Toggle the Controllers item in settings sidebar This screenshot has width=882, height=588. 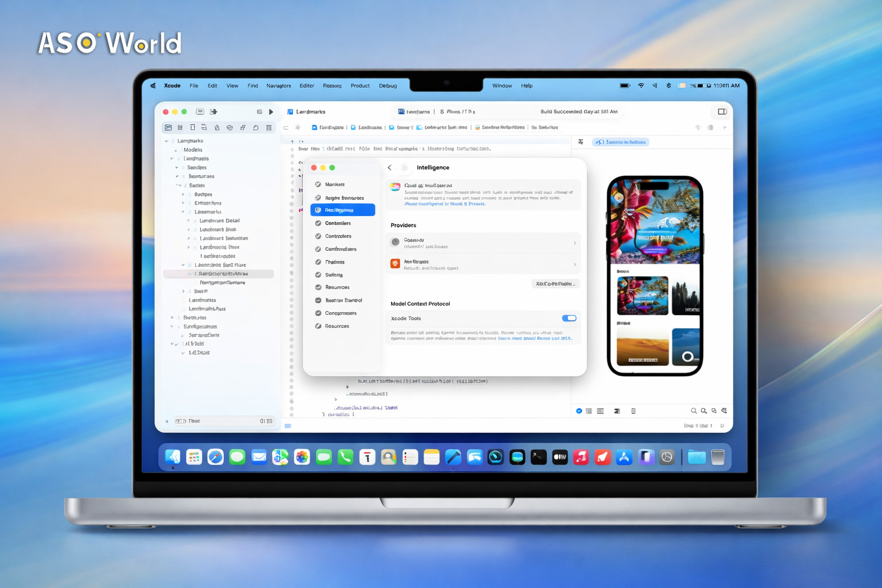338,236
